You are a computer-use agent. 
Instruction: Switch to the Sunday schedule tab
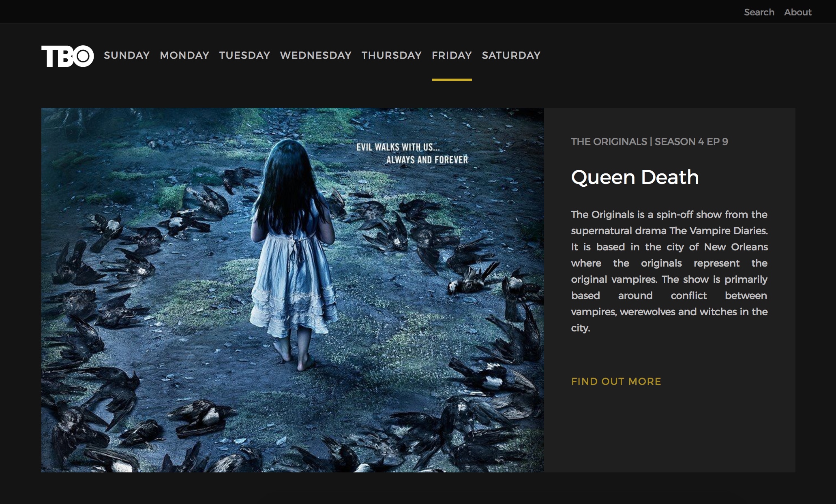tap(126, 55)
